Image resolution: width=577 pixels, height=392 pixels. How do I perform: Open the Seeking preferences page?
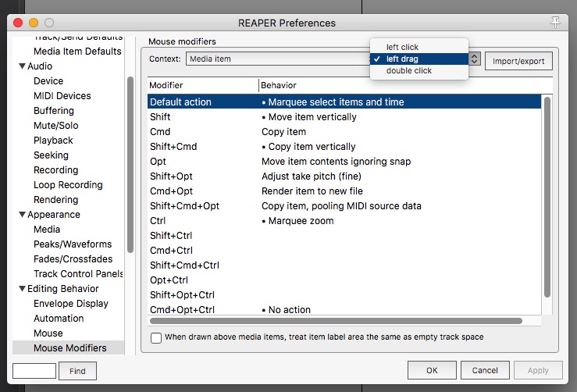tap(52, 155)
